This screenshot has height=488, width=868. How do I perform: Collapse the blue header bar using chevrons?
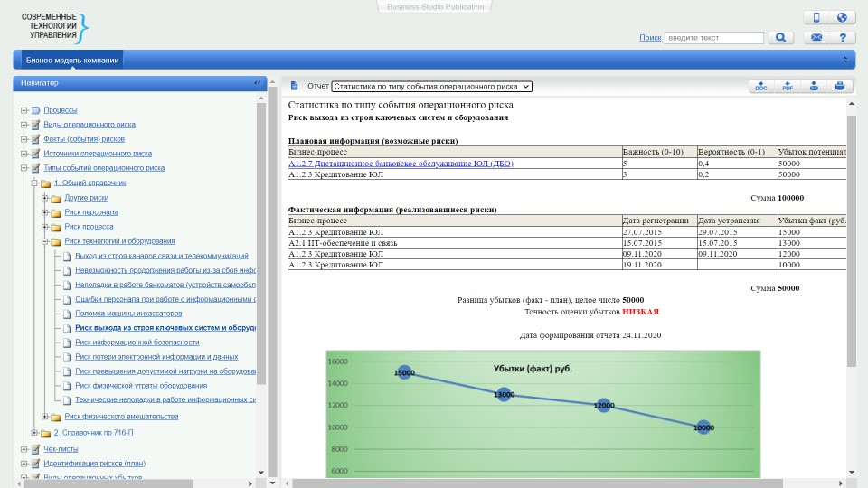[x=845, y=61]
